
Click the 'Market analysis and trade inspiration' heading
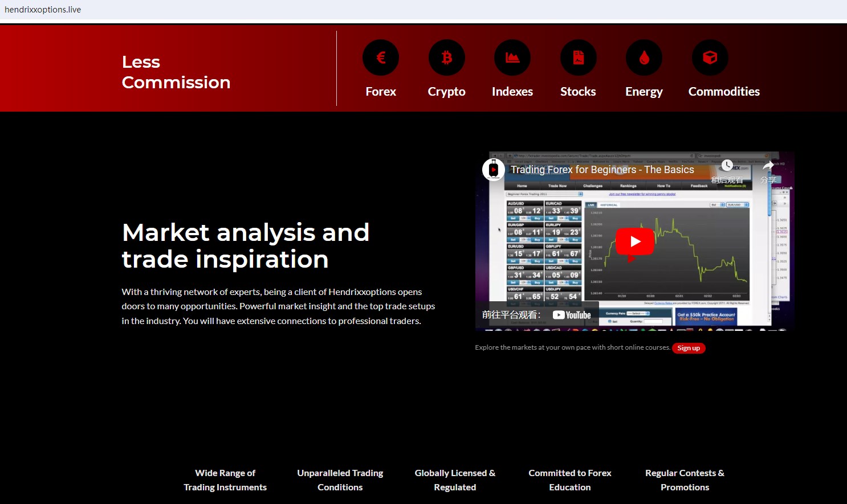[246, 245]
